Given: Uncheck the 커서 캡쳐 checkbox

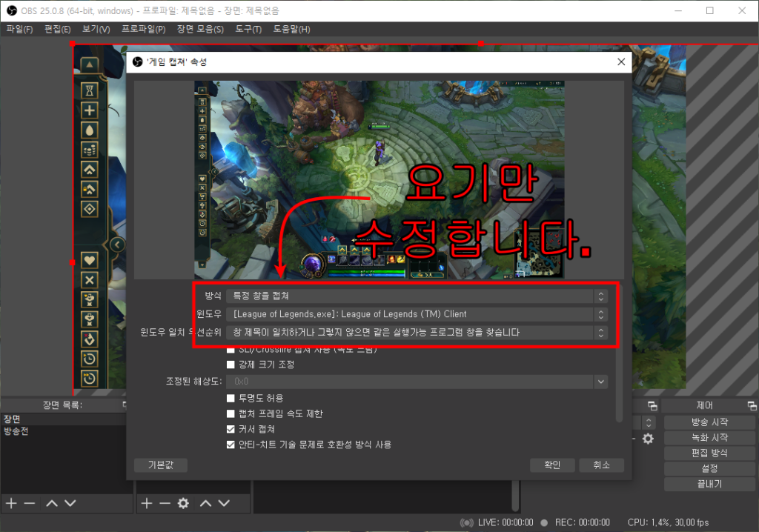Looking at the screenshot, I should [231, 429].
